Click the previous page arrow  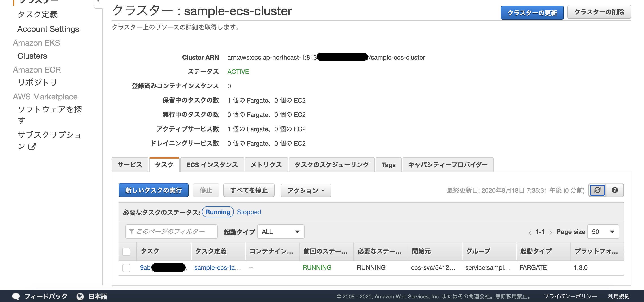tap(530, 232)
